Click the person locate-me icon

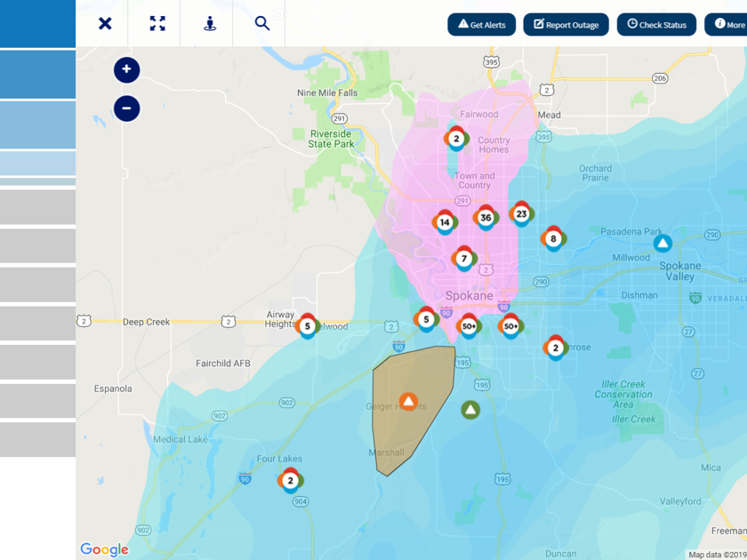210,23
